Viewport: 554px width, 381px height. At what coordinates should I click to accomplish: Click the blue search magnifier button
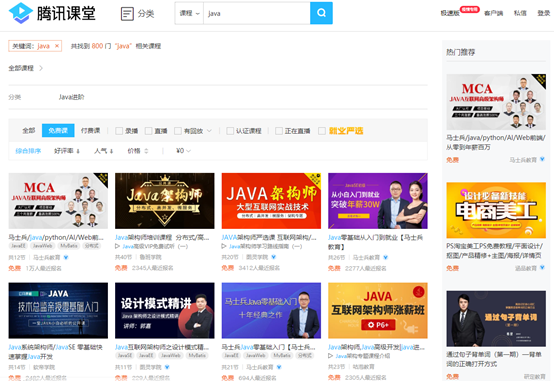pyautogui.click(x=321, y=13)
